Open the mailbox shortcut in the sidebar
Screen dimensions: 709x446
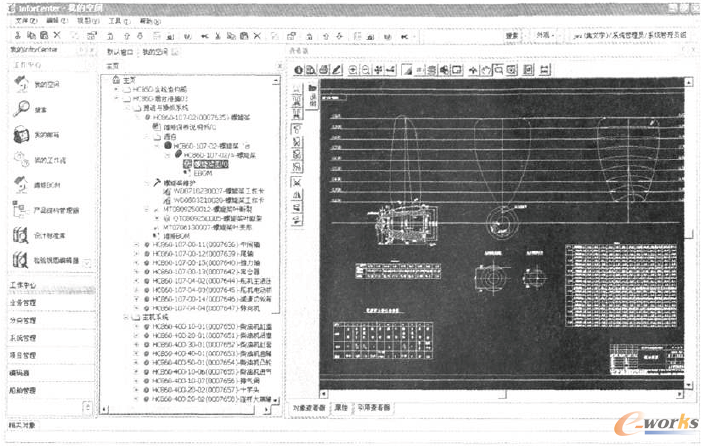[21, 134]
